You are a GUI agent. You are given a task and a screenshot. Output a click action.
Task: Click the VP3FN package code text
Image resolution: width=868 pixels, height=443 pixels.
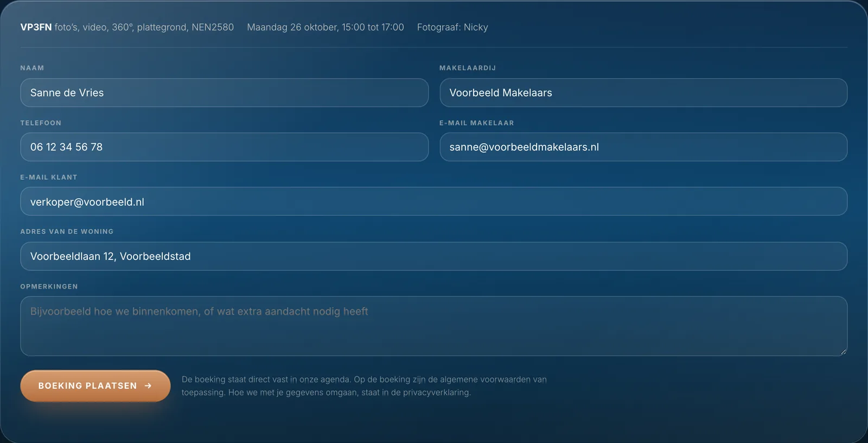36,27
